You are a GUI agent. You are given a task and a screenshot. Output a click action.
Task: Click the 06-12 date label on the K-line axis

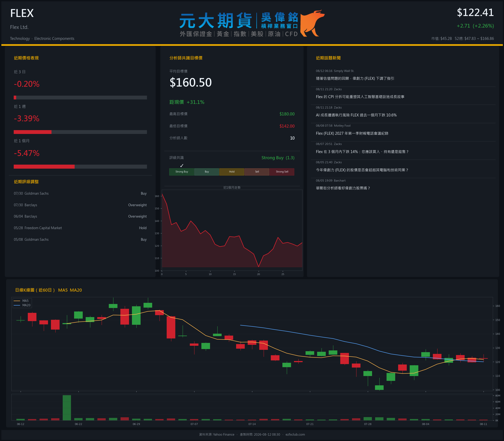[21, 424]
